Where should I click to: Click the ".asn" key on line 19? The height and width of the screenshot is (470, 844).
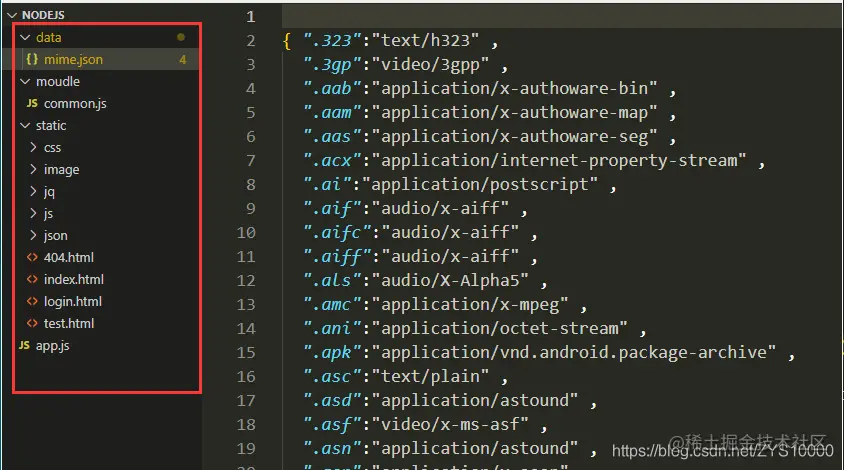[x=332, y=448]
